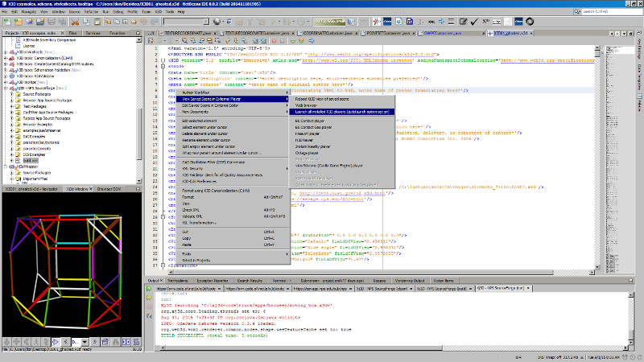Click the build.xml file icon in project tree
Screen dimensions: 644x362
pyautogui.click(x=19, y=160)
